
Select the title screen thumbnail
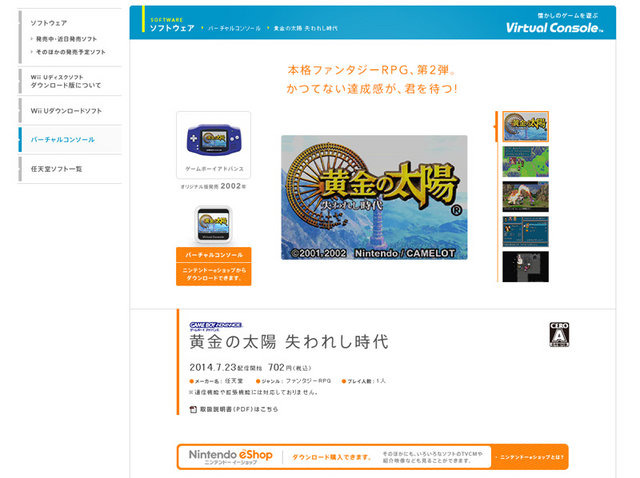click(526, 126)
